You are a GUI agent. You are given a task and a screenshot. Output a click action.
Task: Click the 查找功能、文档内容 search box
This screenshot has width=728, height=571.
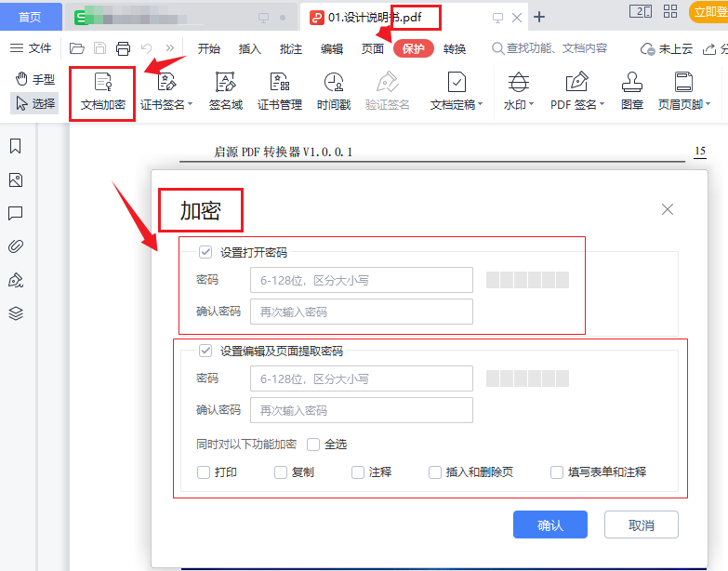(549, 48)
